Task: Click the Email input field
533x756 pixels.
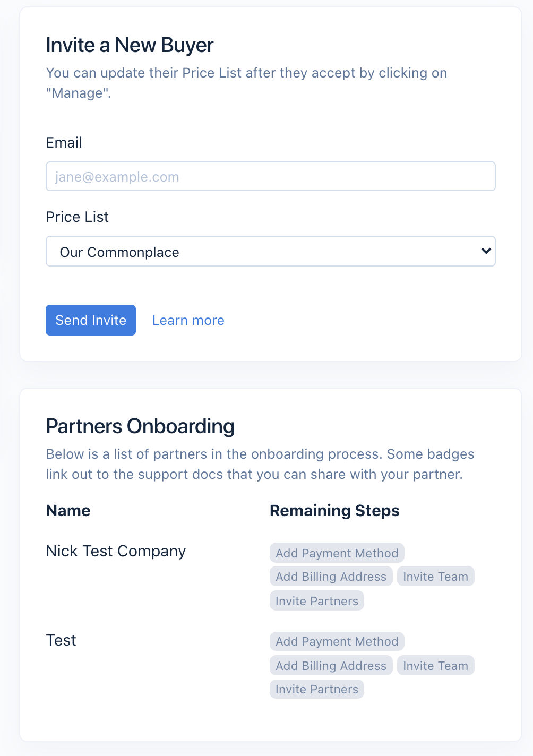Action: click(x=270, y=176)
